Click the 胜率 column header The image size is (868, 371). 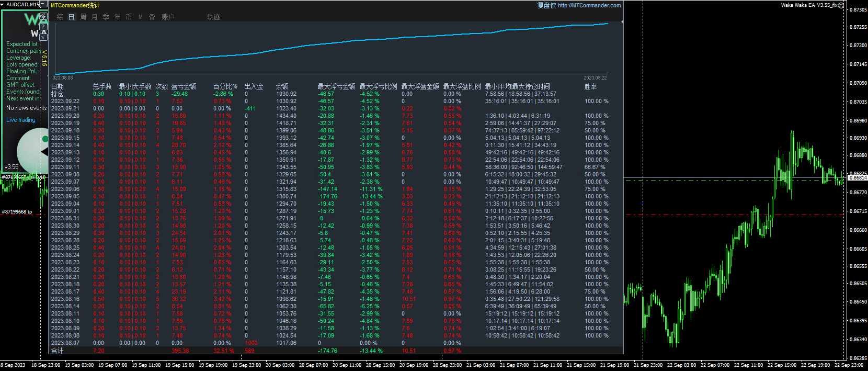[591, 86]
